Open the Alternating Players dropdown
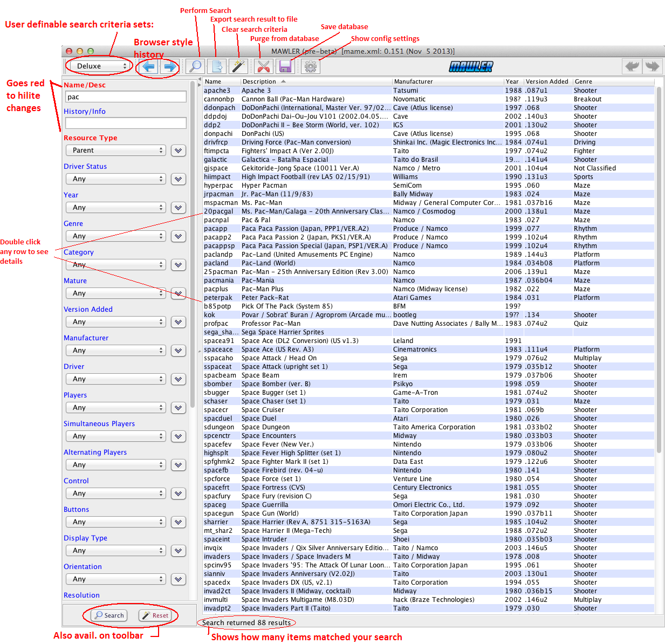Viewport: 665px width, 644px height. click(x=115, y=465)
